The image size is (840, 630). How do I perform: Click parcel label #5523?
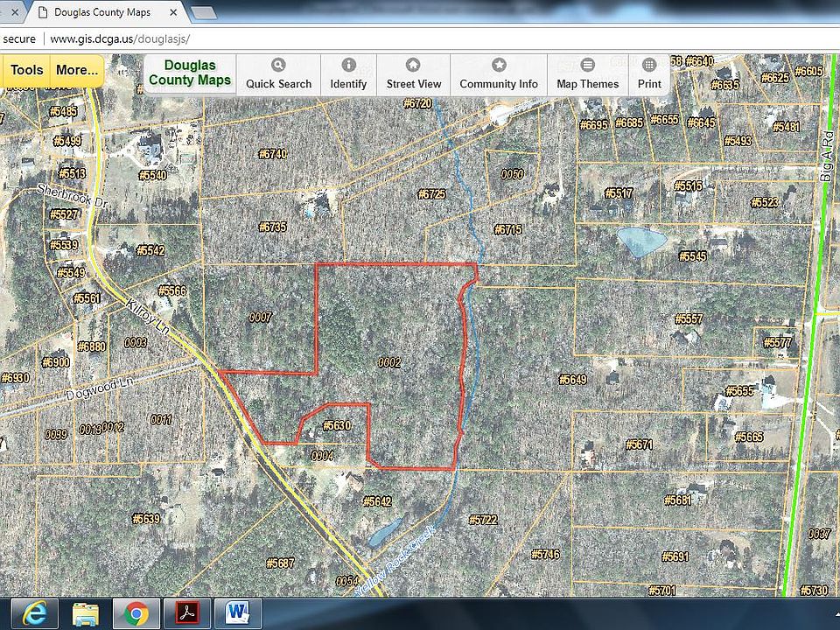pyautogui.click(x=765, y=202)
